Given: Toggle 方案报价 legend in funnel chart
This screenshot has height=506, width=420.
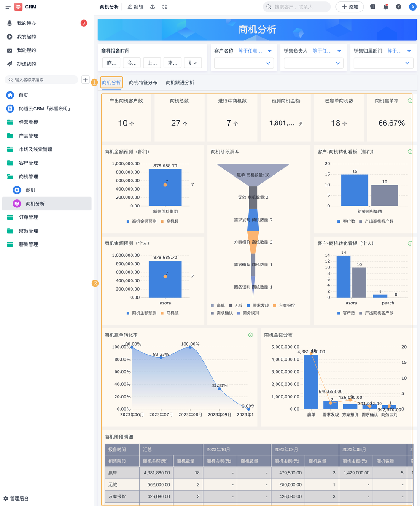Looking at the screenshot, I should [283, 305].
